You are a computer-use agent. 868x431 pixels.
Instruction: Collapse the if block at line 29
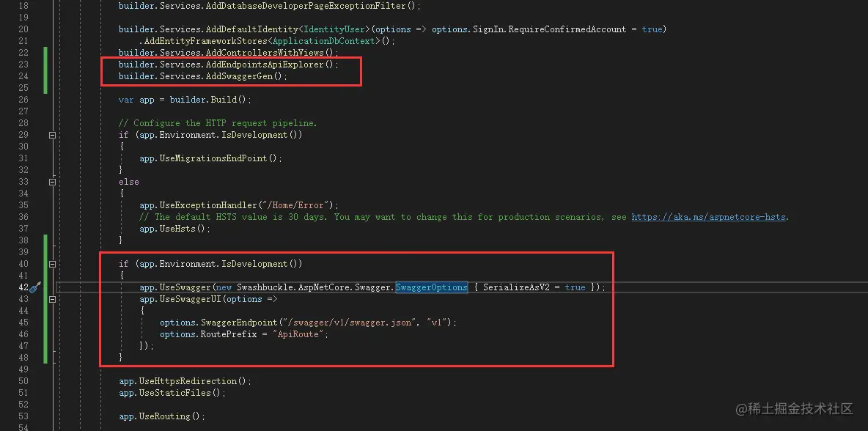tap(52, 135)
